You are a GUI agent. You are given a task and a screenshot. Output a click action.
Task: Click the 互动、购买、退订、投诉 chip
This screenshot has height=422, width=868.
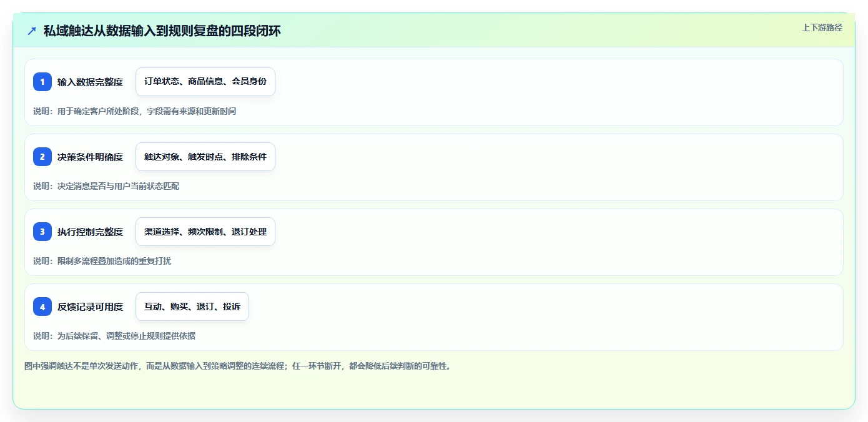pyautogui.click(x=192, y=307)
